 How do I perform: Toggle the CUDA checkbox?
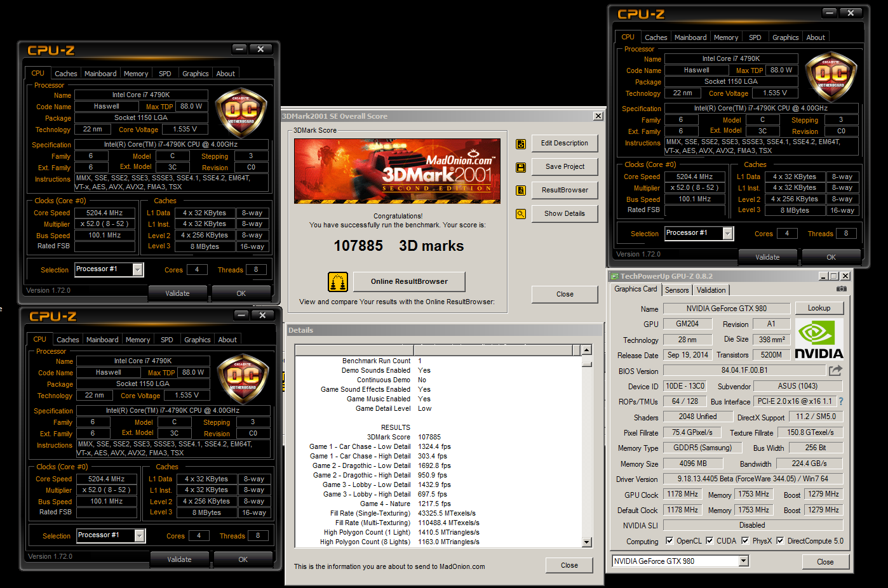710,540
